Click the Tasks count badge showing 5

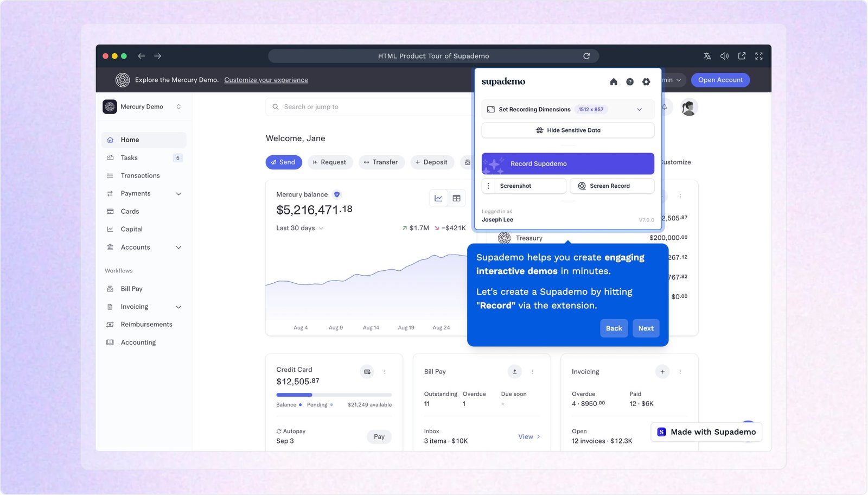[x=177, y=158]
